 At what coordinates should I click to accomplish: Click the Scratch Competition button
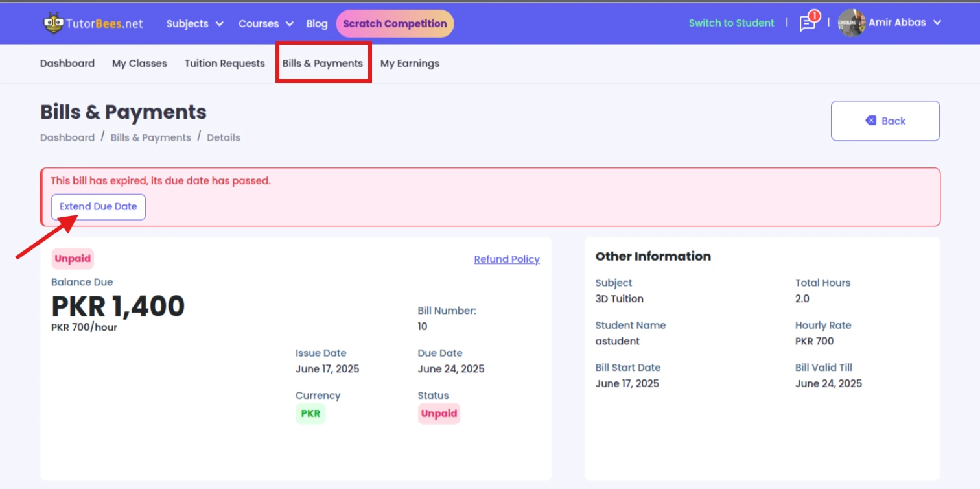coord(395,24)
